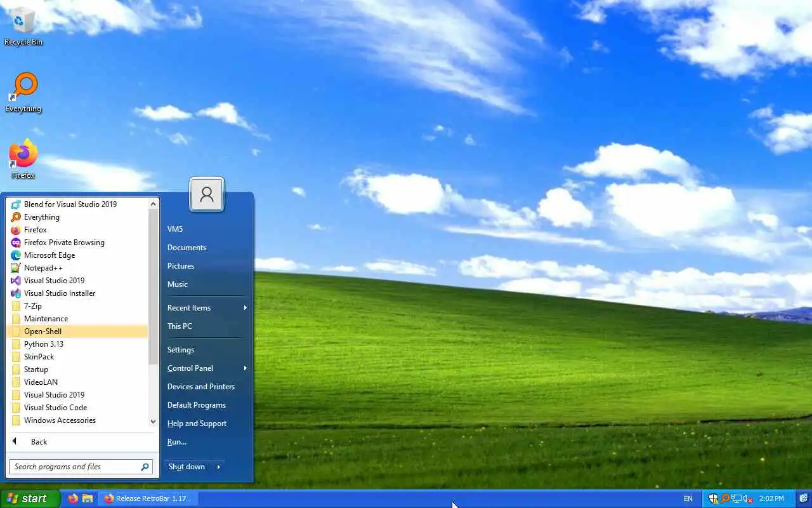
Task: Click the programs list scrollbar down arrow
Action: coord(153,421)
